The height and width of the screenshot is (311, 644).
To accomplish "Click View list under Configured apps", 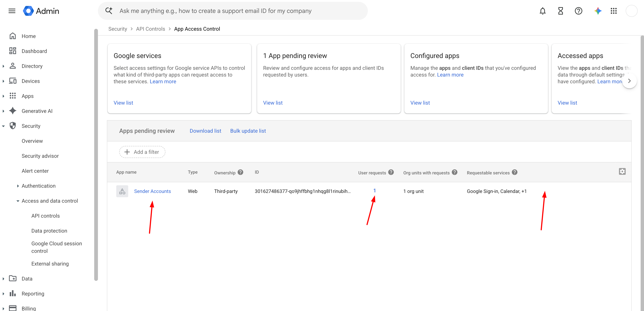I will [x=420, y=103].
